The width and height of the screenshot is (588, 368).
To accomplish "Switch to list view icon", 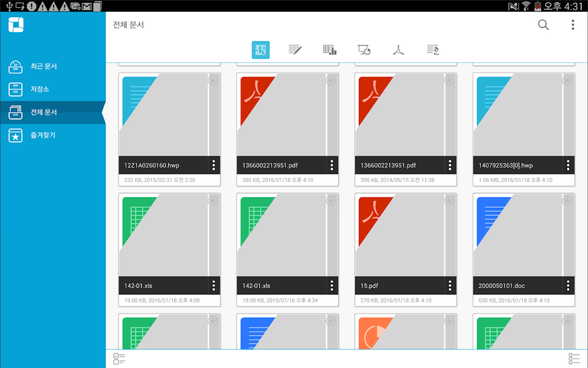I will [x=574, y=358].
